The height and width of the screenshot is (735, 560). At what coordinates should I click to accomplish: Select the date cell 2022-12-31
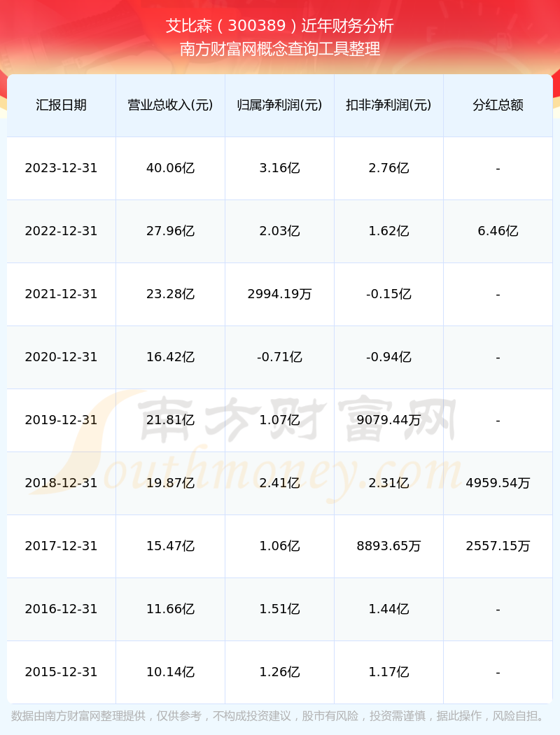pyautogui.click(x=62, y=231)
